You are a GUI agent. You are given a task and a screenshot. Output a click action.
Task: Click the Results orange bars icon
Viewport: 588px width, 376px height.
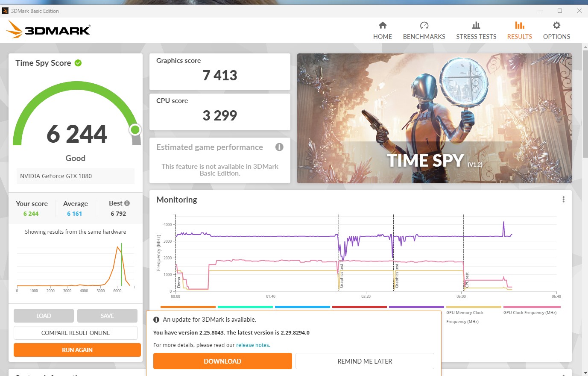pos(519,25)
